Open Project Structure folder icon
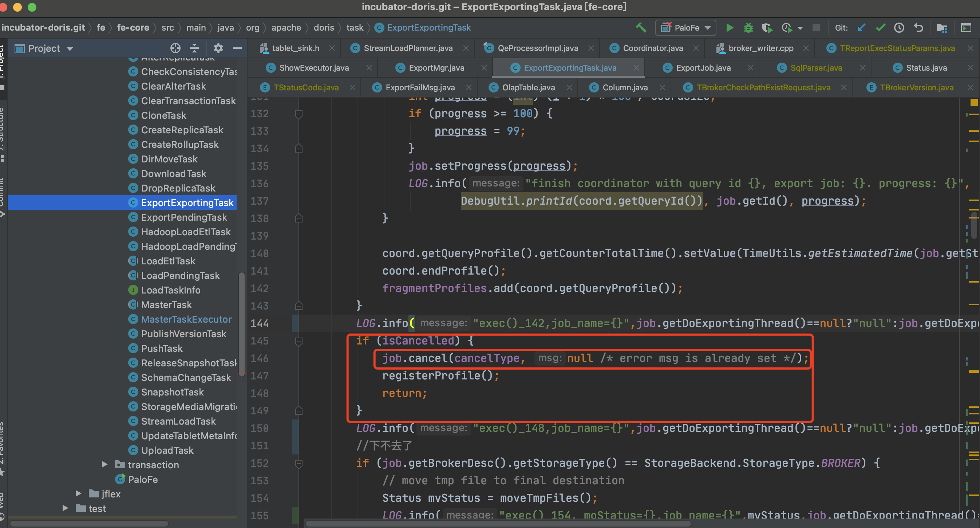980x528 pixels. tap(942, 28)
